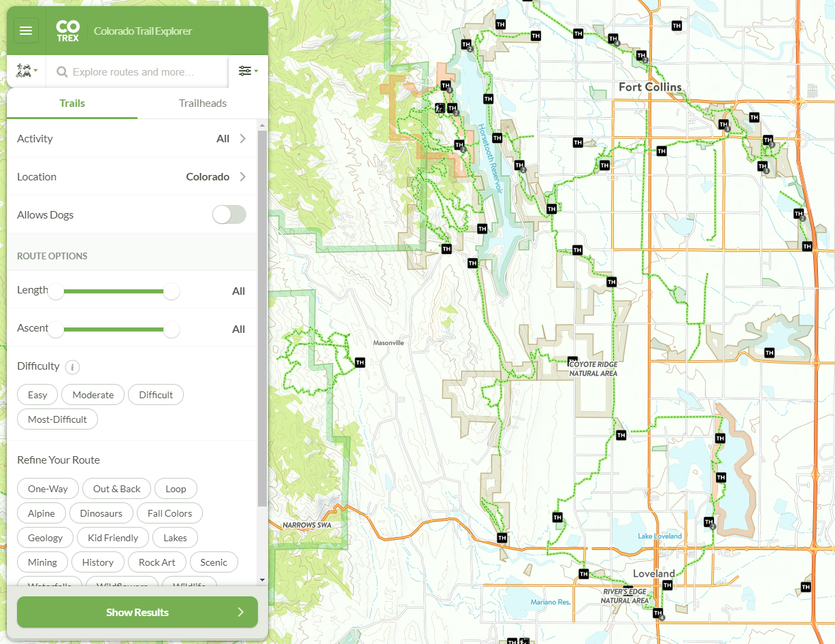Screen dimensions: 835x644
Task: Select a TH trailhead marker near Fort Collins
Action: [661, 150]
